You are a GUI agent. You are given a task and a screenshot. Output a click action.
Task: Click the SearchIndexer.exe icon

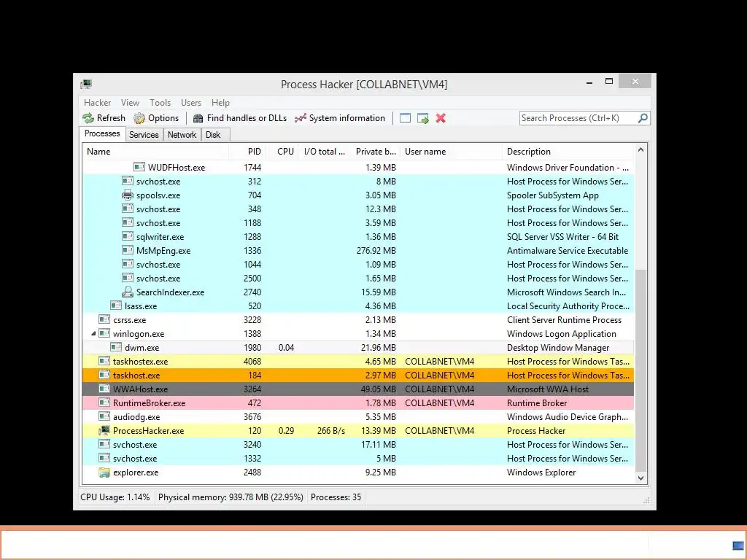(x=127, y=292)
